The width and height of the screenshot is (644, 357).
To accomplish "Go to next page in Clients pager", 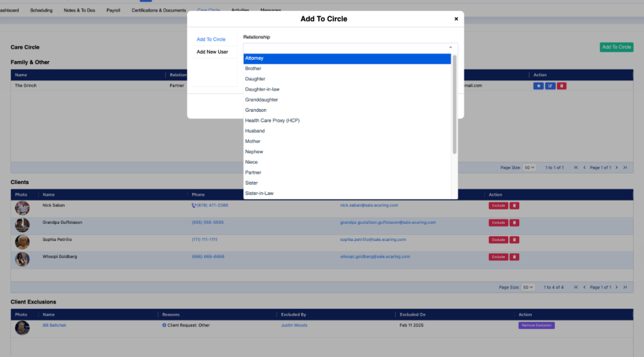I will (617, 287).
